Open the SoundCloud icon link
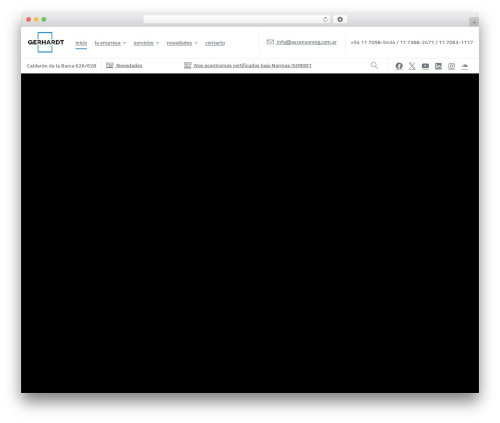The image size is (500, 423). (465, 66)
